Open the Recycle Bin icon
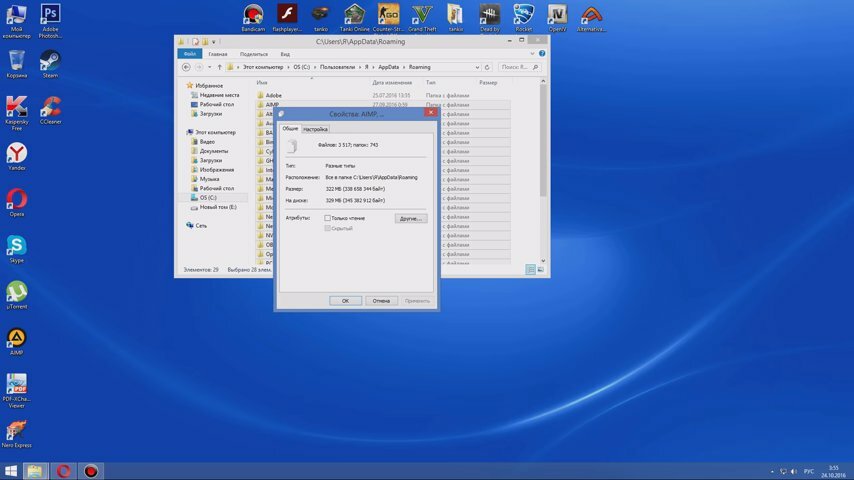The image size is (854, 480). (x=16, y=64)
